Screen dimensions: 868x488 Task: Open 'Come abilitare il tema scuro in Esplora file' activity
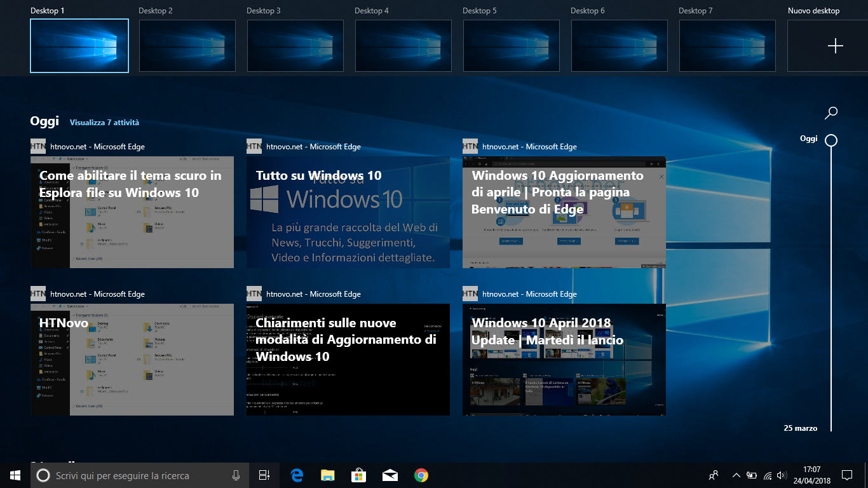[x=132, y=212]
